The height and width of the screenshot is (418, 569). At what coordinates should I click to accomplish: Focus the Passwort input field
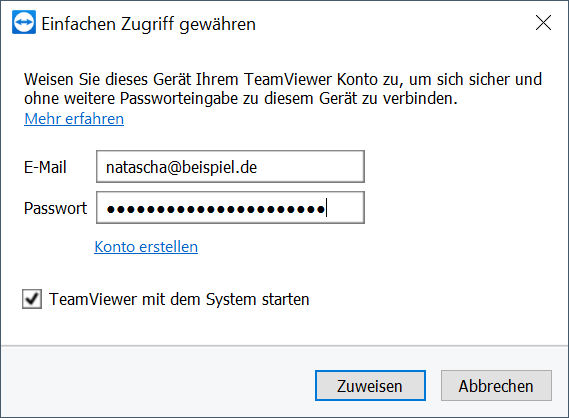[230, 208]
